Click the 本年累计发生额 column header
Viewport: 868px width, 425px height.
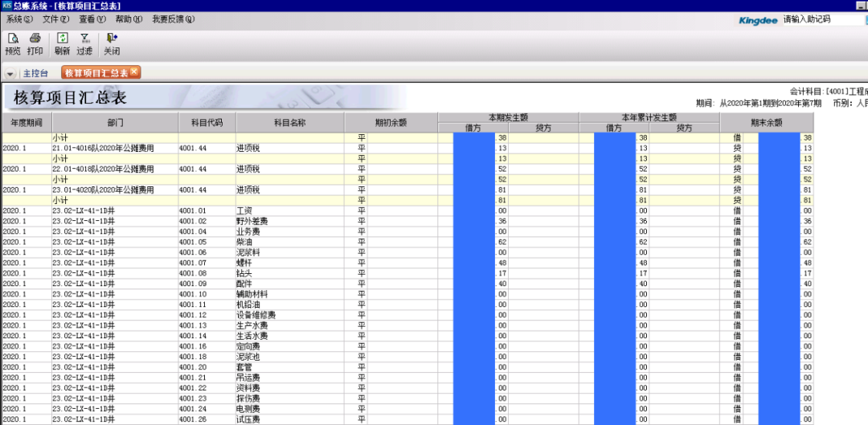649,117
